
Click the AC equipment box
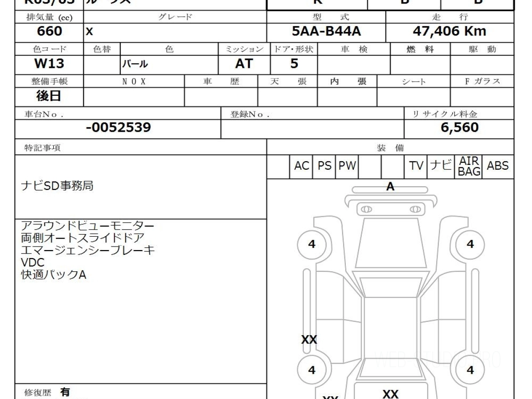click(x=301, y=166)
